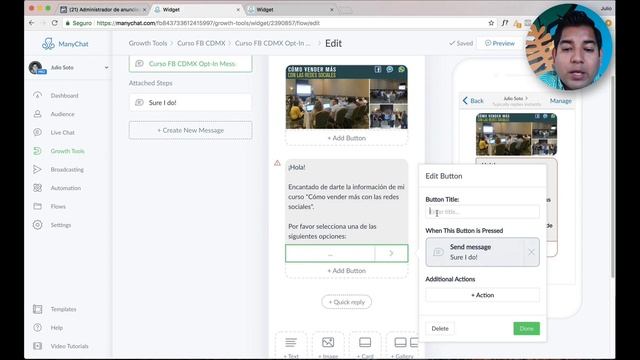Remove the Send message action with X

pyautogui.click(x=531, y=252)
